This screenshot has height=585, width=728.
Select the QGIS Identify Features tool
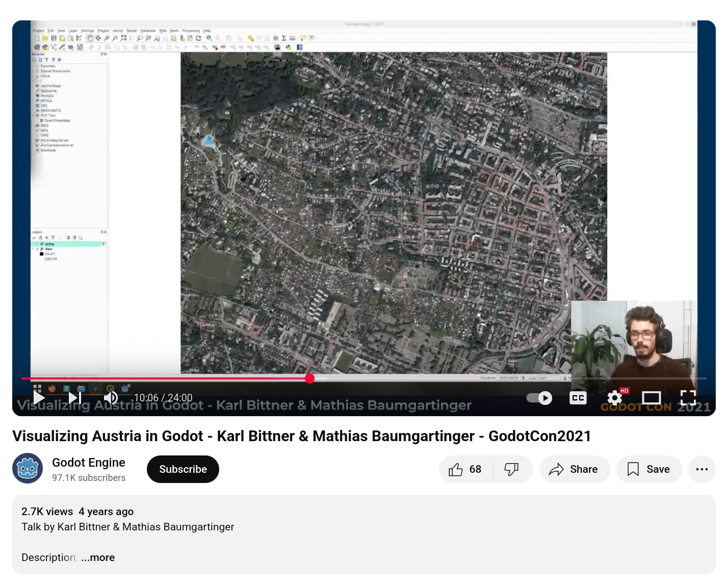coord(210,38)
